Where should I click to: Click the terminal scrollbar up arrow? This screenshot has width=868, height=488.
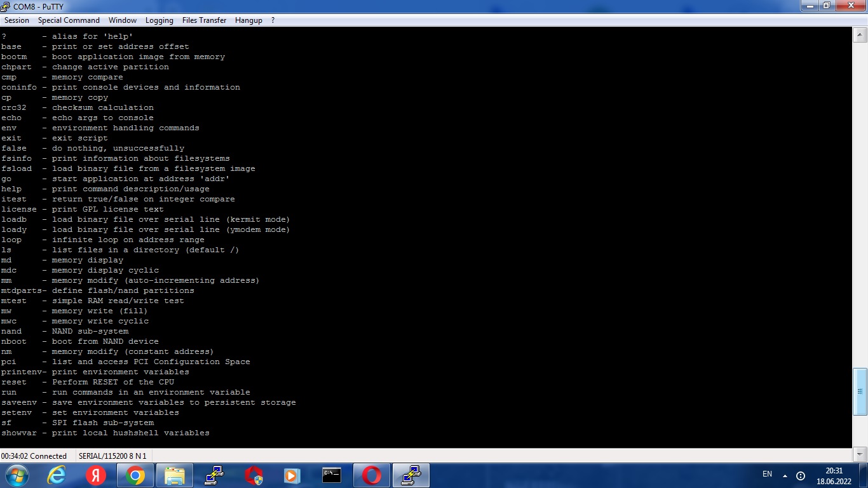tap(860, 36)
